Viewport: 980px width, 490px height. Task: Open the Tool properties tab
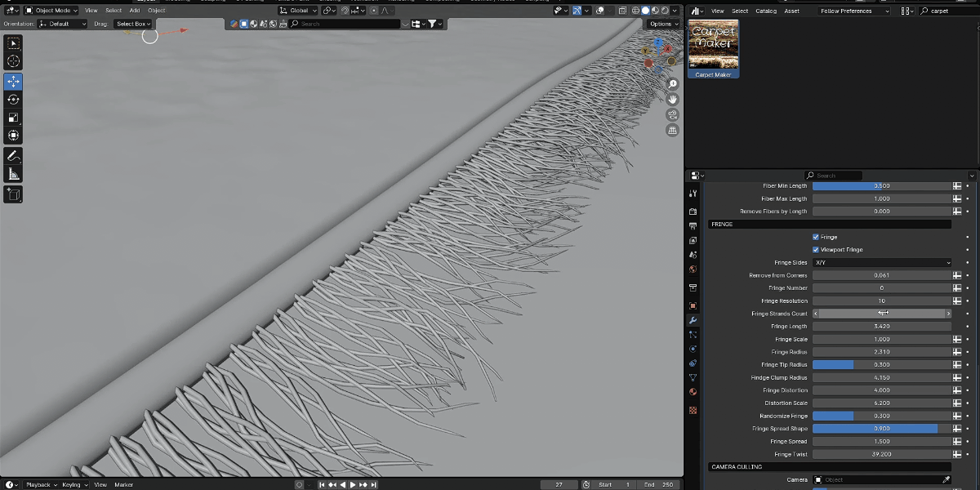coord(693,194)
